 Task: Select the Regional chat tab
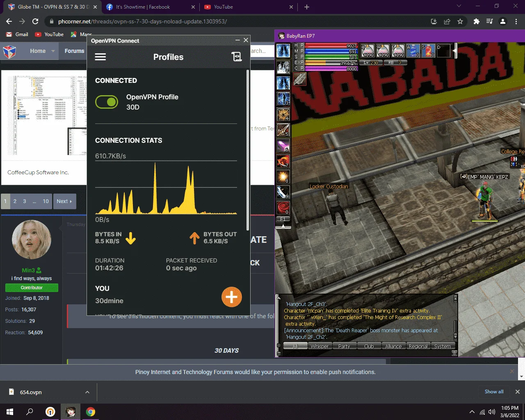click(418, 346)
